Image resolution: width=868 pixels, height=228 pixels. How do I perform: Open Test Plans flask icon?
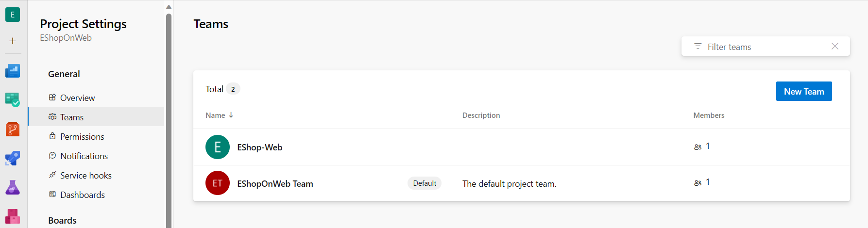point(13,187)
